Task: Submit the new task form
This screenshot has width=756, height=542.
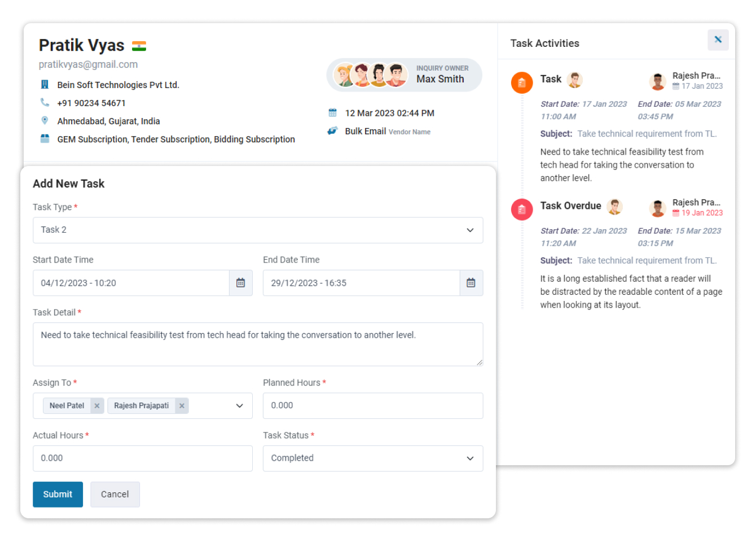Action: click(58, 495)
